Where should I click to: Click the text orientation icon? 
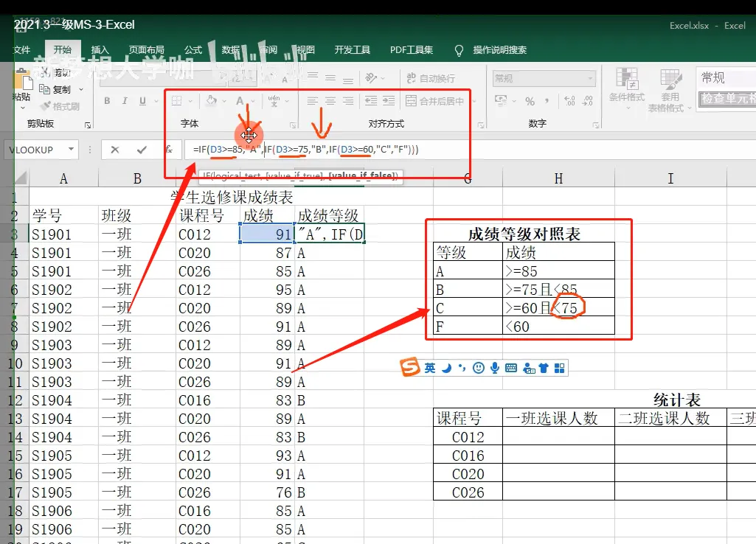(x=371, y=77)
